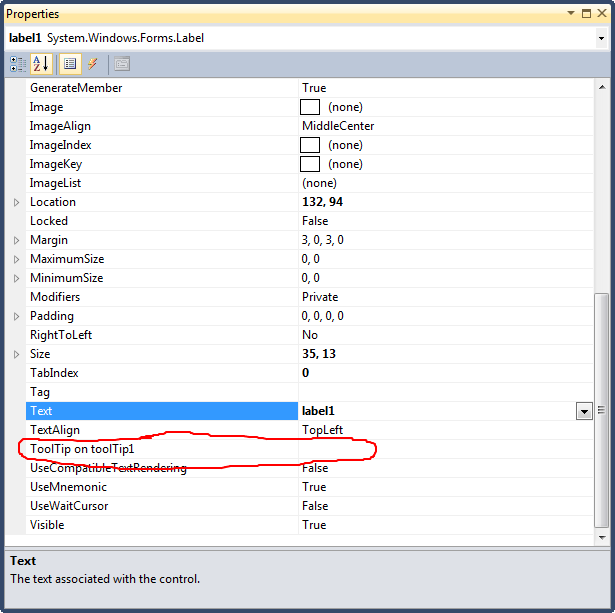The height and width of the screenshot is (613, 615).
Task: Click the UseMnemonic value True
Action: pos(314,487)
